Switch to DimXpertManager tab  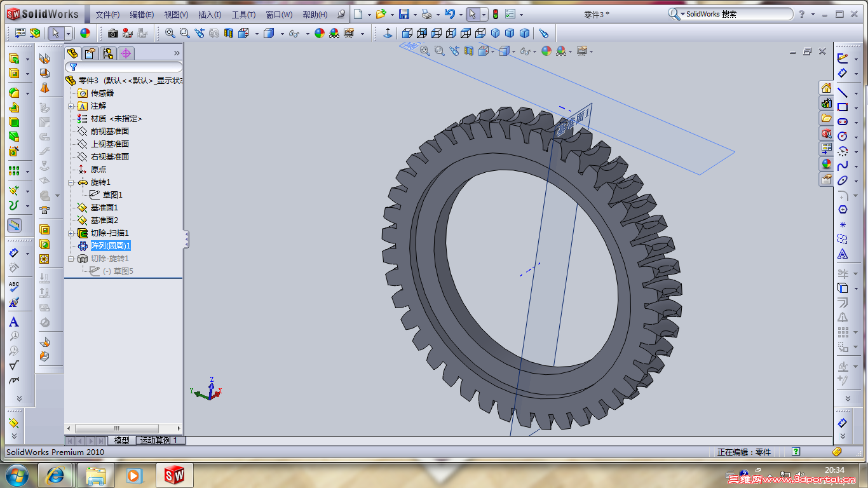pos(126,53)
